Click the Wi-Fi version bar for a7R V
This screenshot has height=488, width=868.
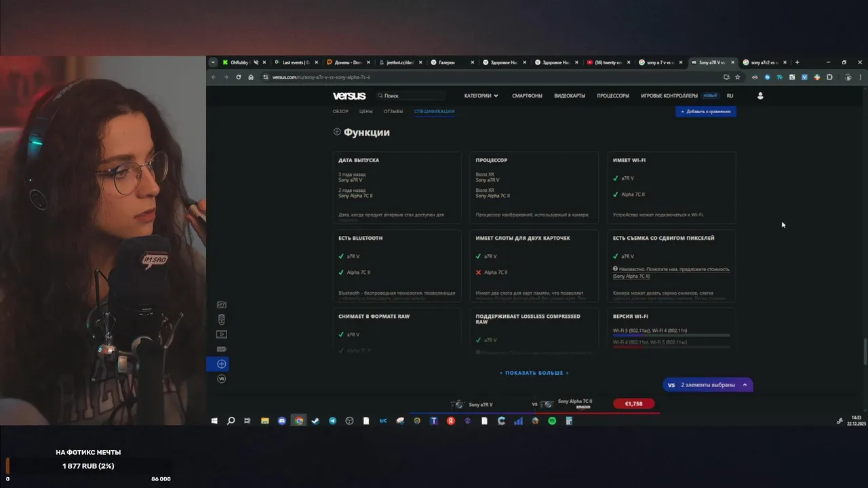pos(671,335)
